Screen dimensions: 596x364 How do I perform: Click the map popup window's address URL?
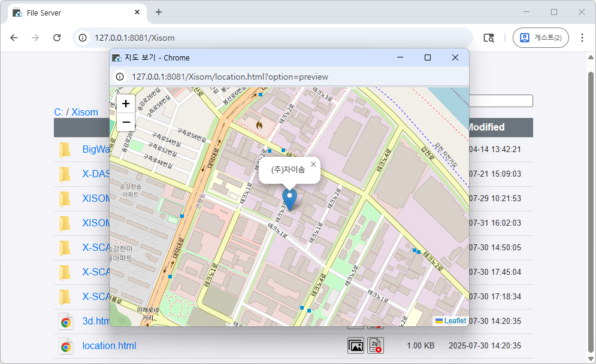click(230, 77)
